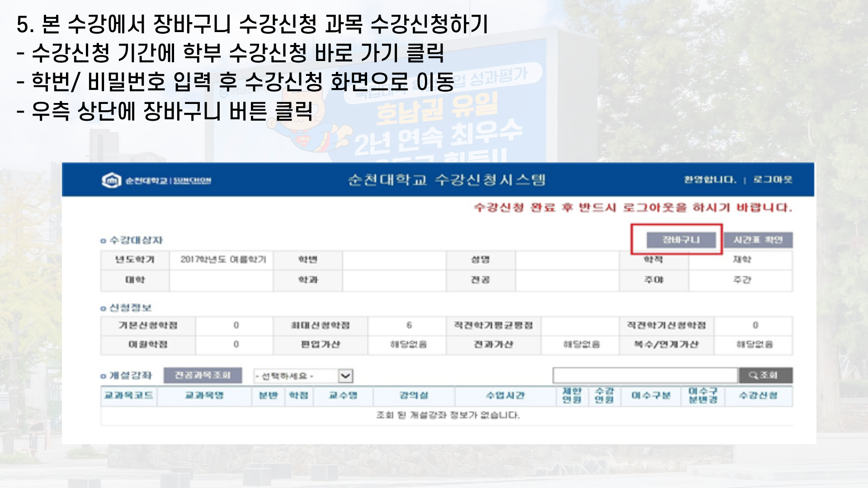The height and width of the screenshot is (488, 868).
Task: Click the course search input field
Action: click(645, 375)
